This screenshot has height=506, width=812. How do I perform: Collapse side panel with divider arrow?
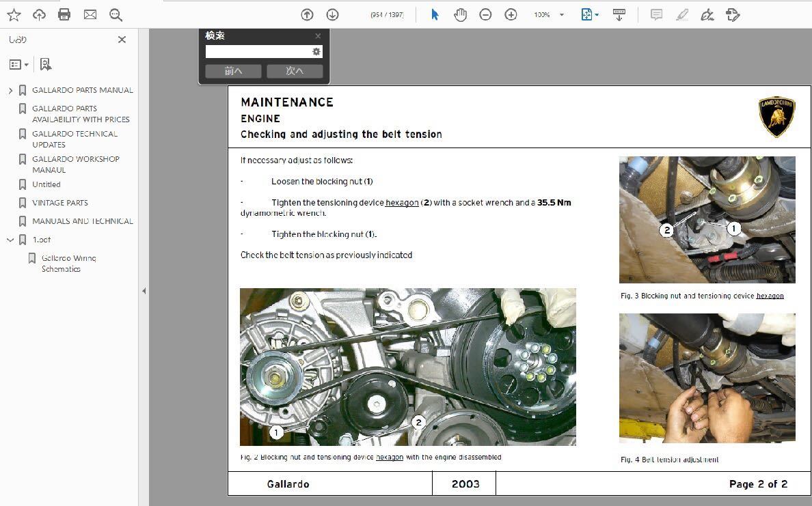click(x=144, y=291)
